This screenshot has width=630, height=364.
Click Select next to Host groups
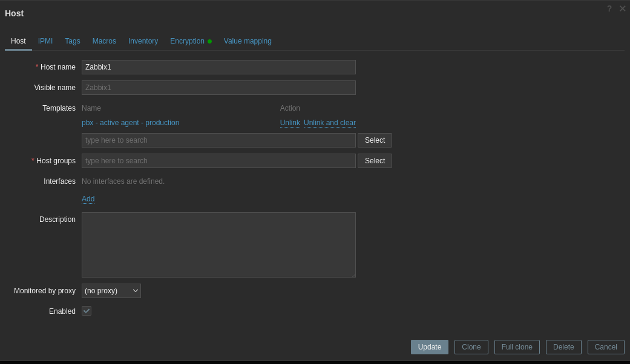375,160
